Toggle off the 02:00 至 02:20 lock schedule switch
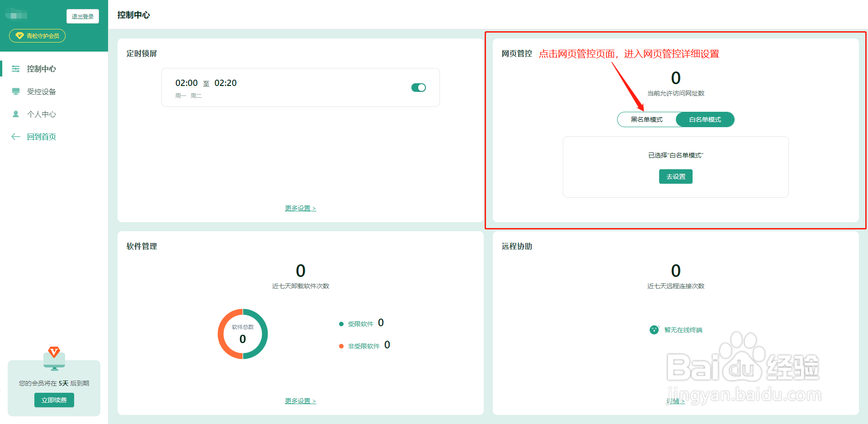Image resolution: width=868 pixels, height=424 pixels. point(419,87)
